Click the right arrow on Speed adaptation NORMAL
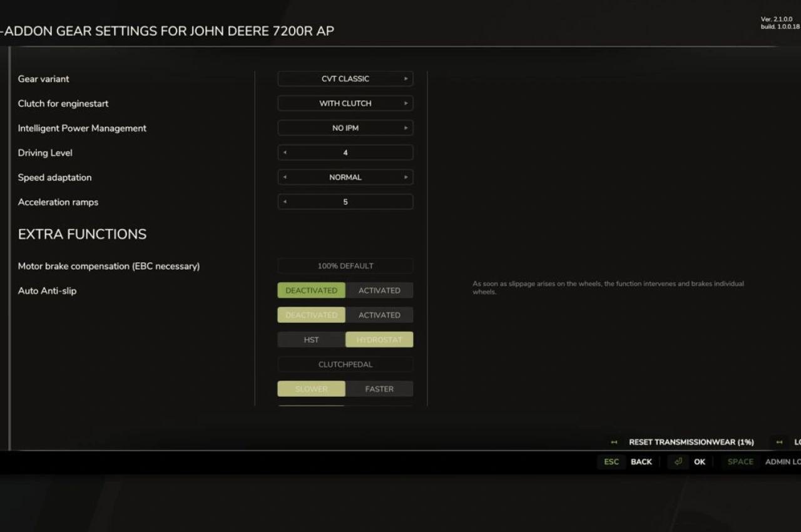Screen dimensions: 801x532 pos(406,177)
